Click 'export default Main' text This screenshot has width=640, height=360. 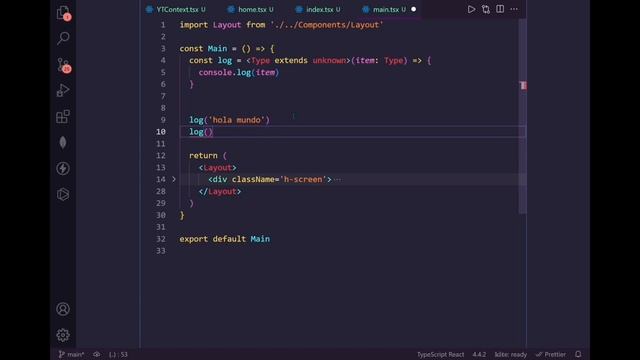[x=224, y=239]
